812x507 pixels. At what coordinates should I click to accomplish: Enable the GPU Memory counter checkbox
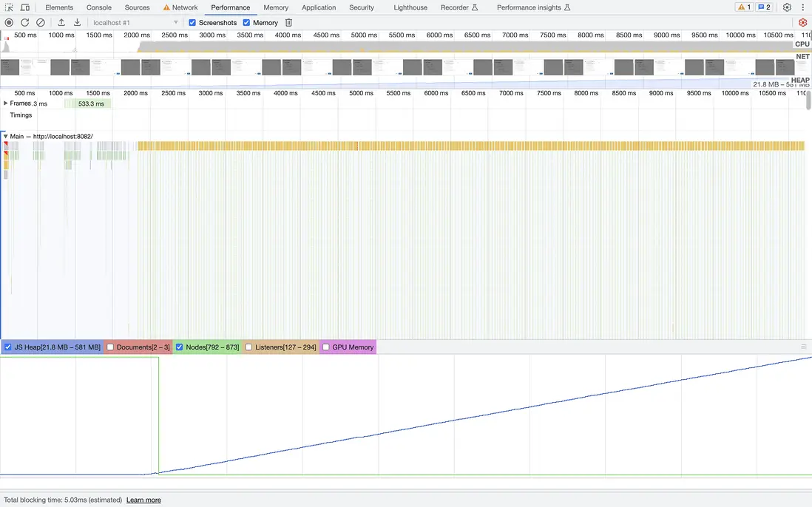click(325, 347)
